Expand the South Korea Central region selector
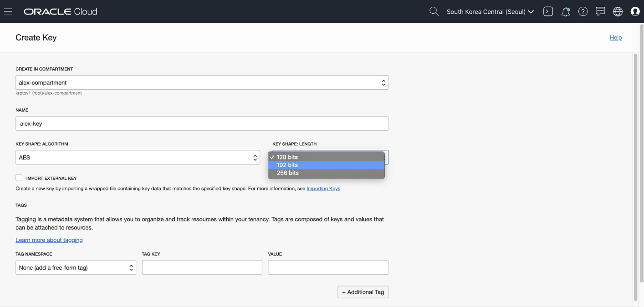Screen dimensions: 644x307 tap(490, 12)
